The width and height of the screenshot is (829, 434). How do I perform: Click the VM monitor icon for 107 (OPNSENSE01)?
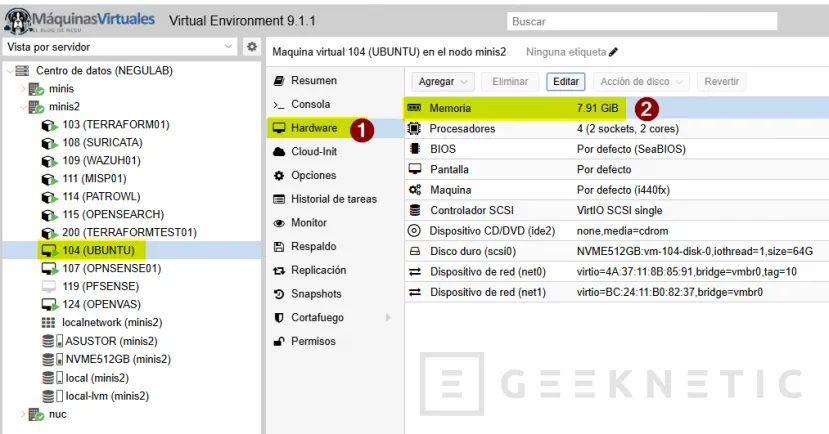tap(49, 269)
